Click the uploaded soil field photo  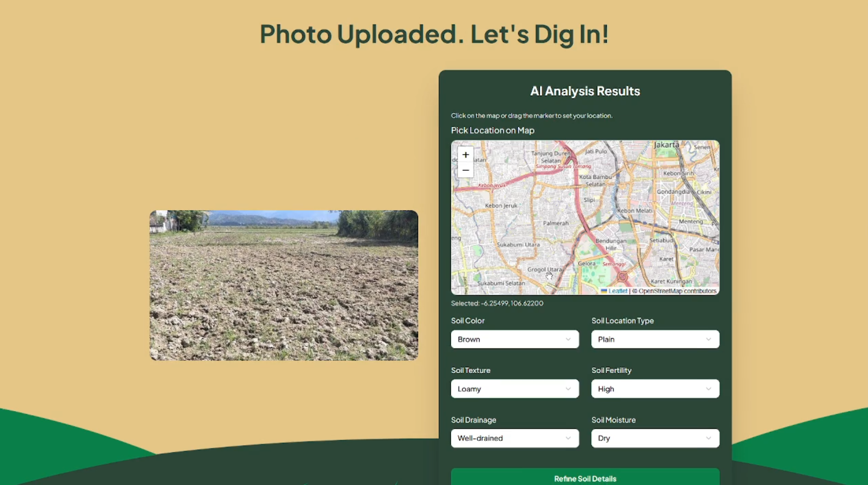pos(284,285)
